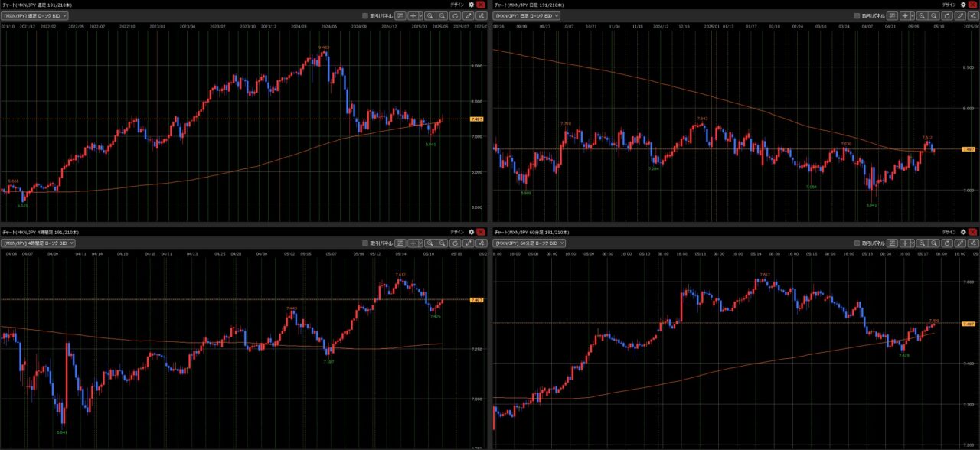This screenshot has width=980, height=450.
Task: Pick the pencil drawing tool in the 4時間足 chart
Action: coord(468,243)
